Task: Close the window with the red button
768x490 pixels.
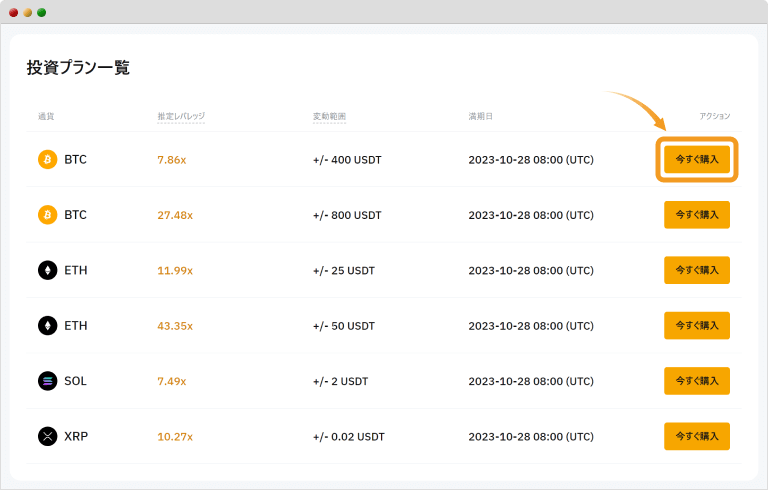Action: pos(14,12)
